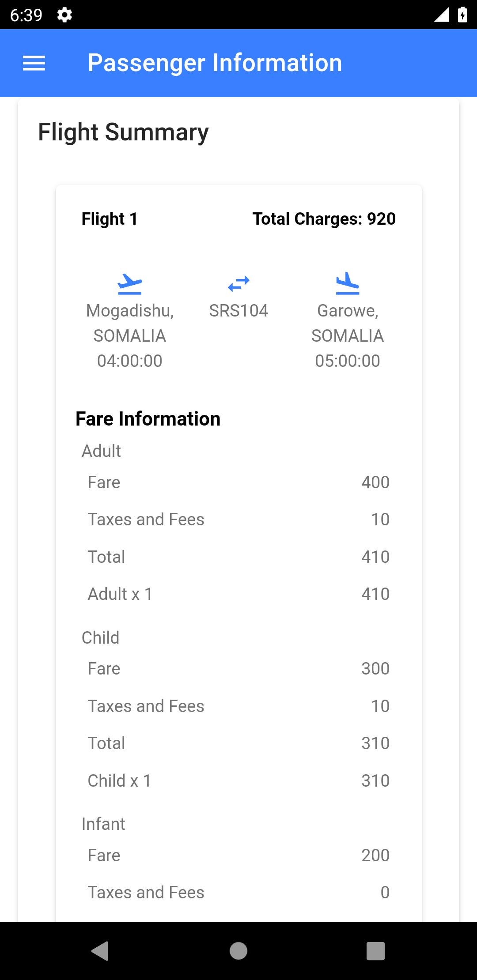477x980 pixels.
Task: Tap the Fare Information heading
Action: (x=148, y=419)
